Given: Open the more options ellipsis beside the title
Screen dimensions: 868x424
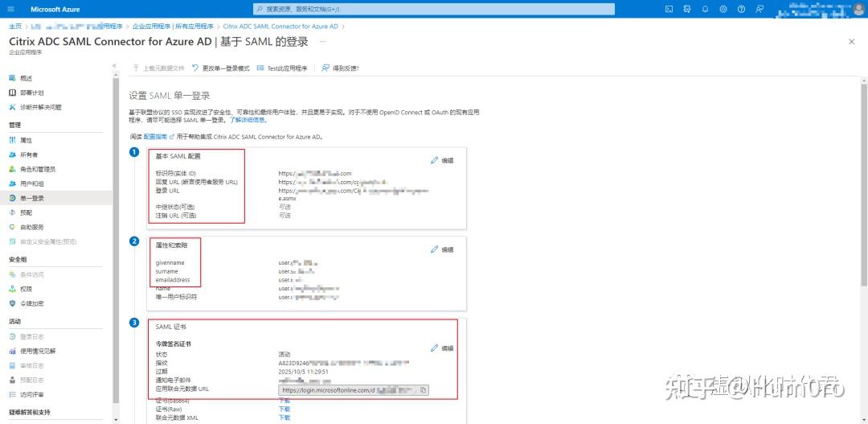Looking at the screenshot, I should pyautogui.click(x=323, y=42).
